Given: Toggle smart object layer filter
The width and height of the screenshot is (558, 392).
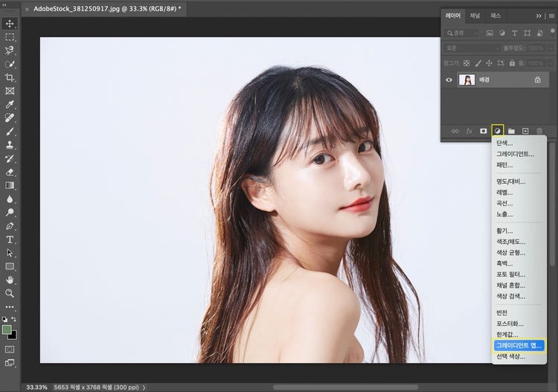Looking at the screenshot, I should tap(540, 33).
